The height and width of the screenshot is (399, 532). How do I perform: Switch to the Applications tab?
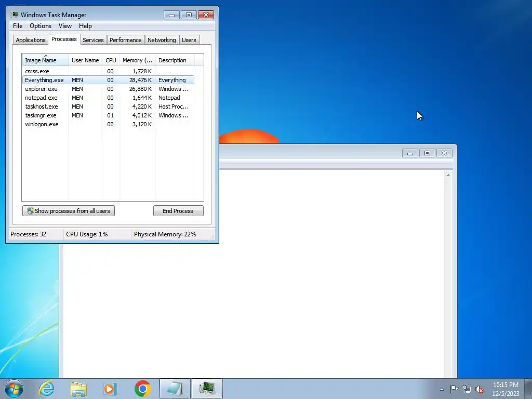(x=31, y=39)
